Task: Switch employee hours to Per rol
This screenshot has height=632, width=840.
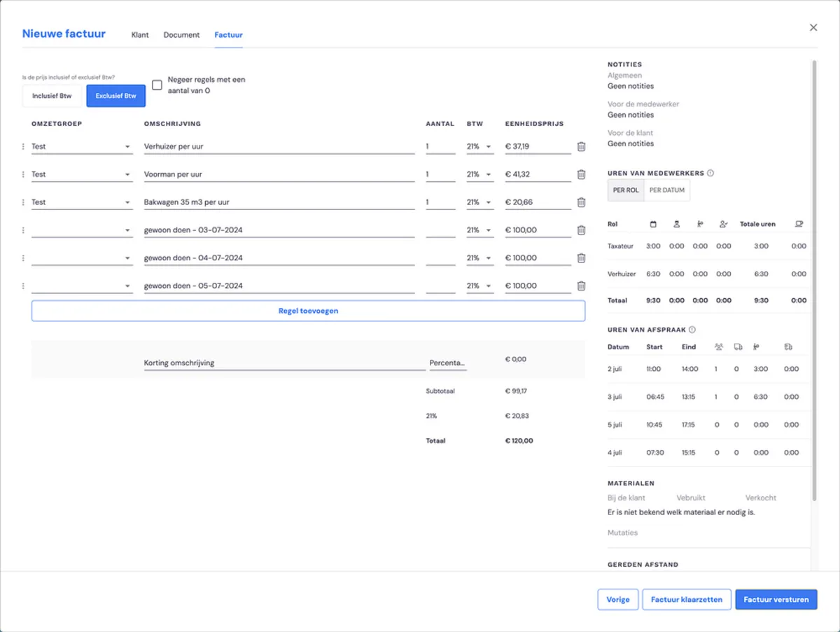Action: tap(626, 190)
